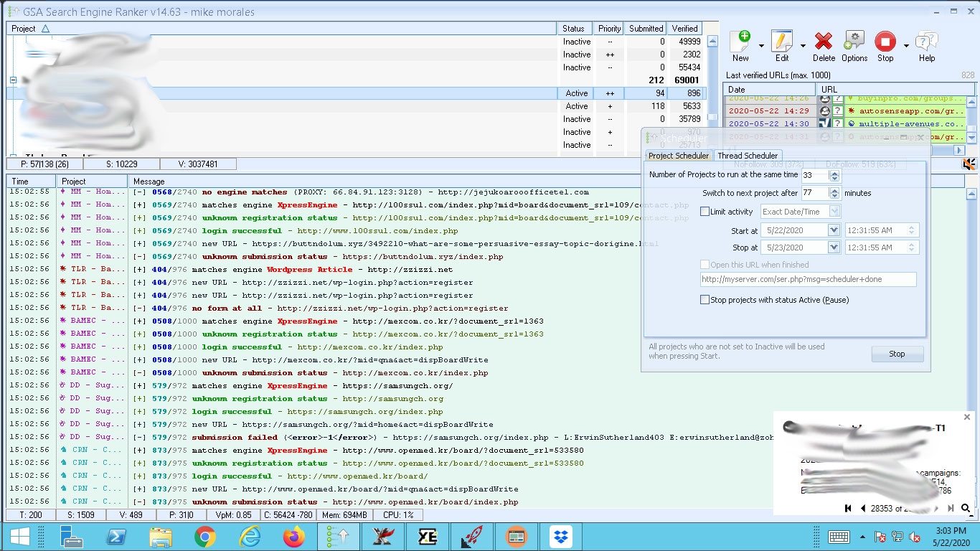
Task: Select the multiple-avenues.co 14:30 verified URL row
Action: point(844,124)
